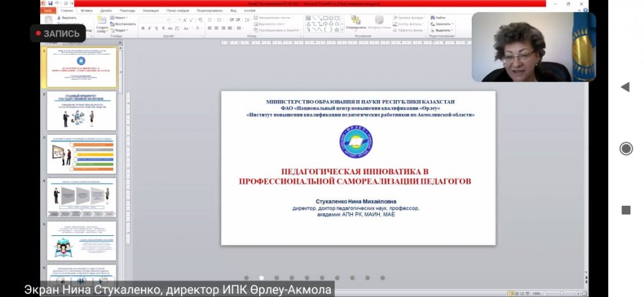The height and width of the screenshot is (297, 644).
Task: Switch to the Дизайн ribbon tab
Action: (106, 10)
